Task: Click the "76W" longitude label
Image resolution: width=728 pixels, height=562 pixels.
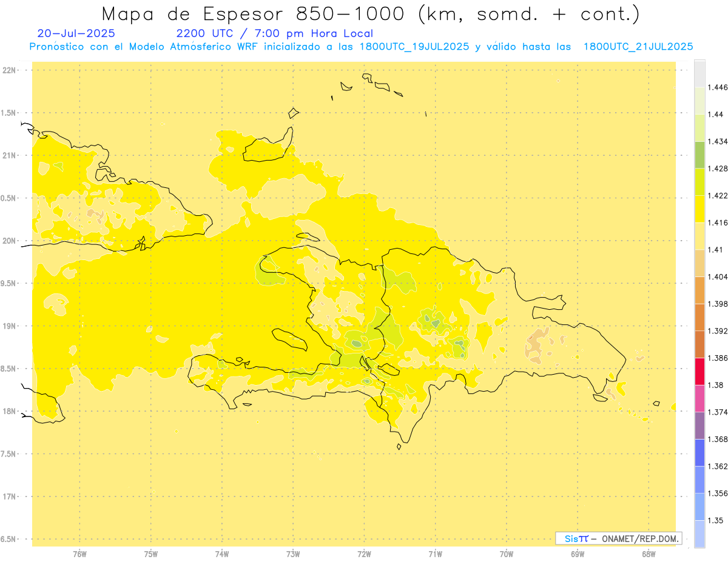Action: click(x=79, y=554)
